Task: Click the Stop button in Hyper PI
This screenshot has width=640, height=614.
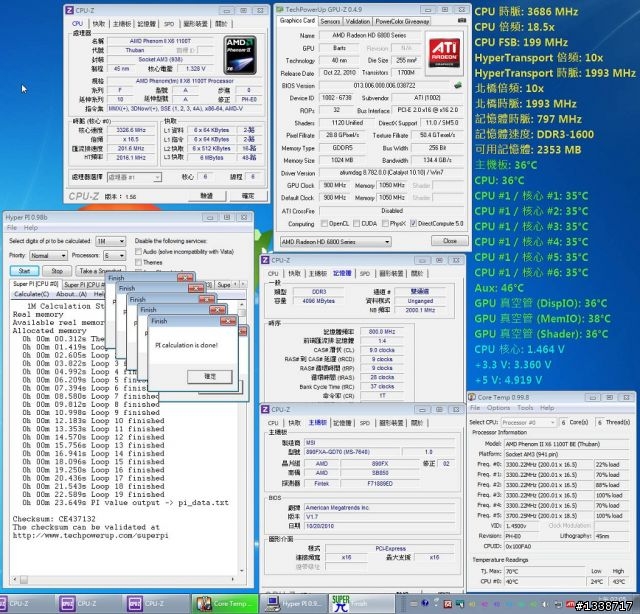Action: [x=57, y=271]
